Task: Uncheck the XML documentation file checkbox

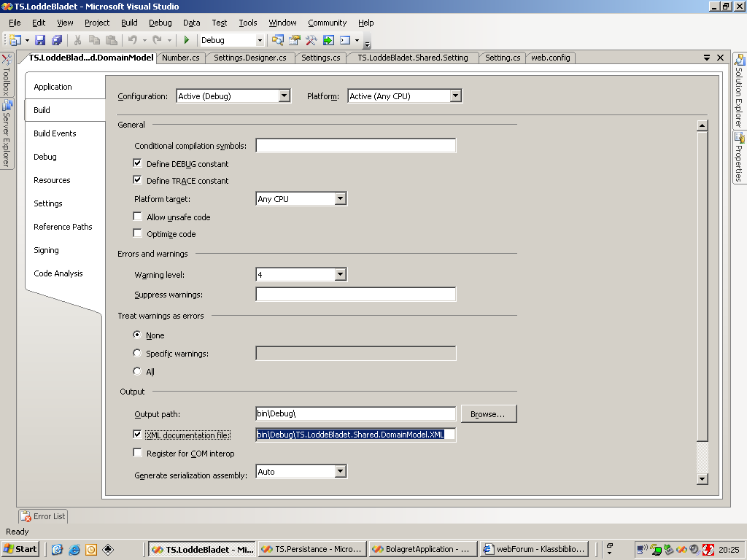Action: 137,434
